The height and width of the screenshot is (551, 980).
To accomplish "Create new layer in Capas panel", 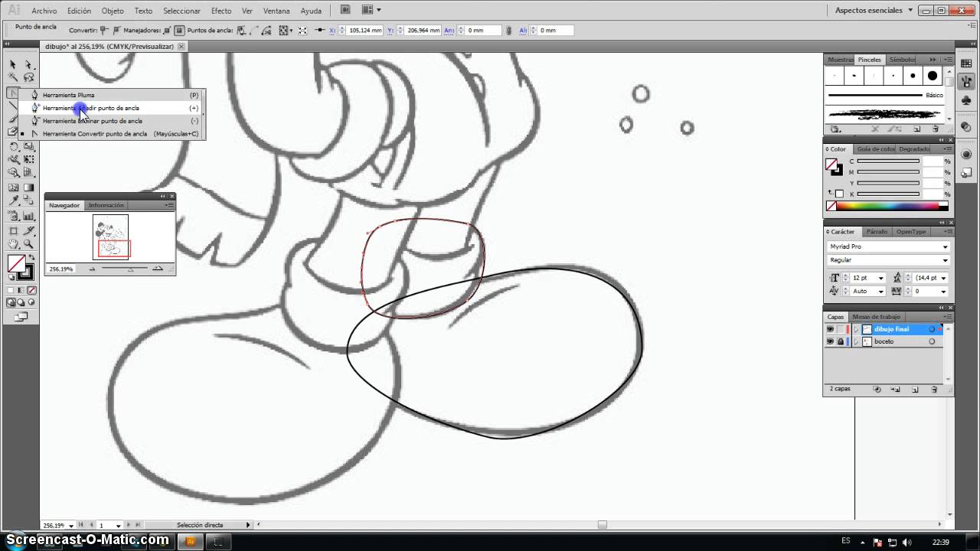I will coord(915,390).
